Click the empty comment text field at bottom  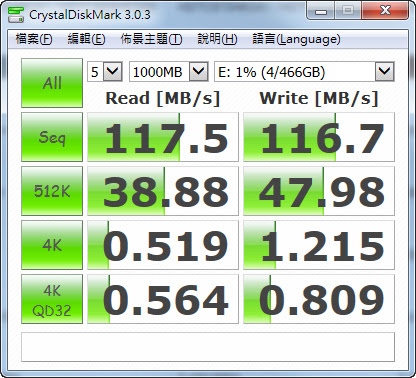point(208,347)
